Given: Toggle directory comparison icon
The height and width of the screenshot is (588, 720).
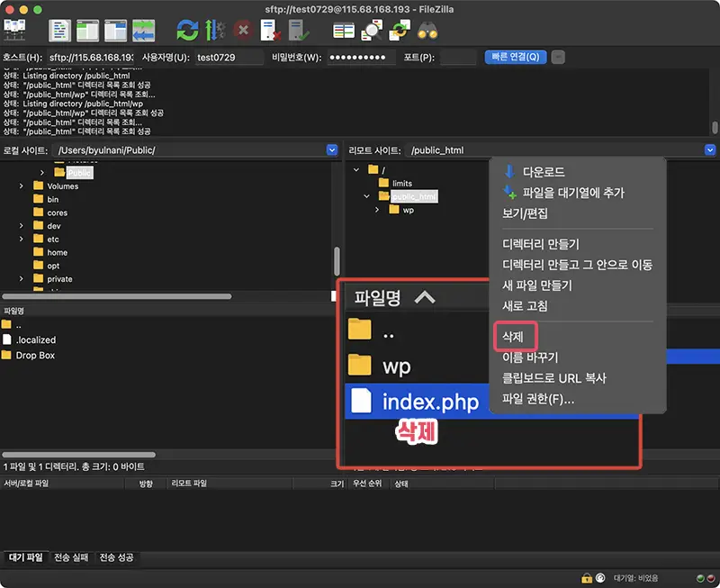Looking at the screenshot, I should 372,31.
